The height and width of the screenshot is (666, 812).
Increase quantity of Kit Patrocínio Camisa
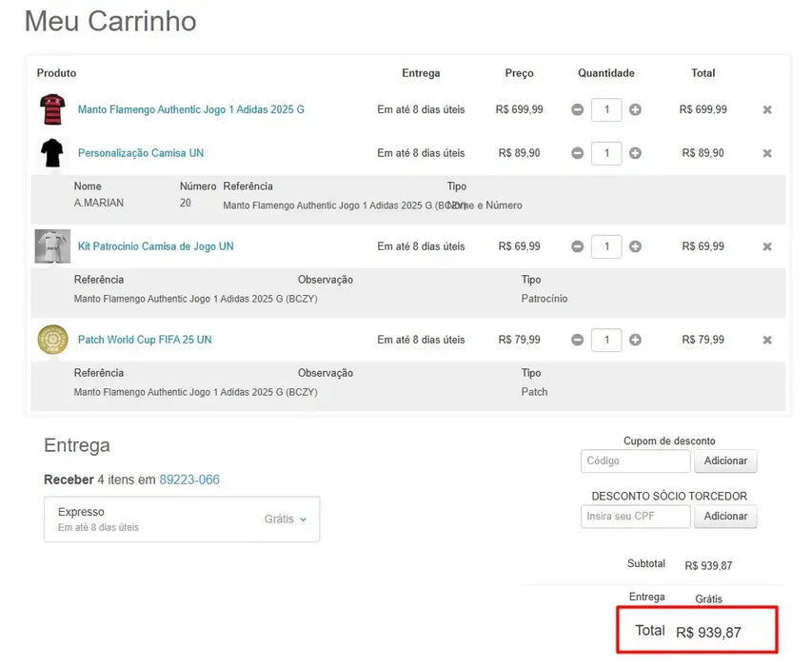(635, 246)
